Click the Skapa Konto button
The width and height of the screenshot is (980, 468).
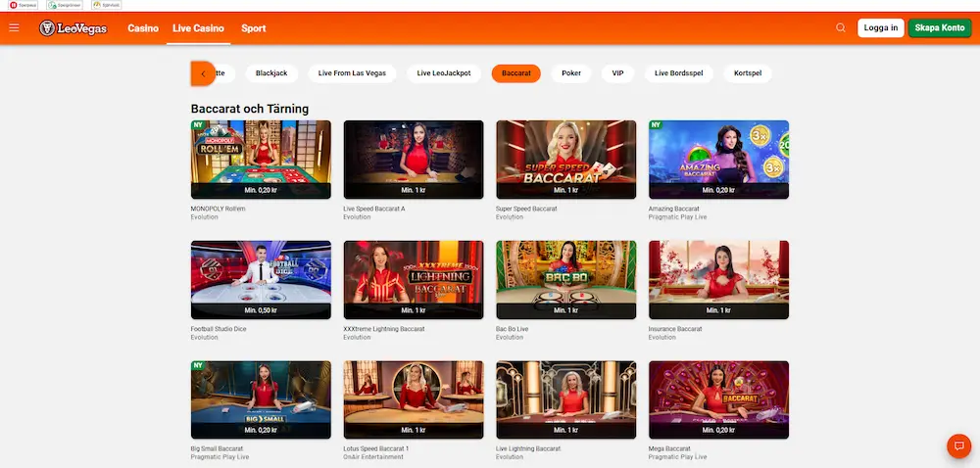click(x=940, y=28)
